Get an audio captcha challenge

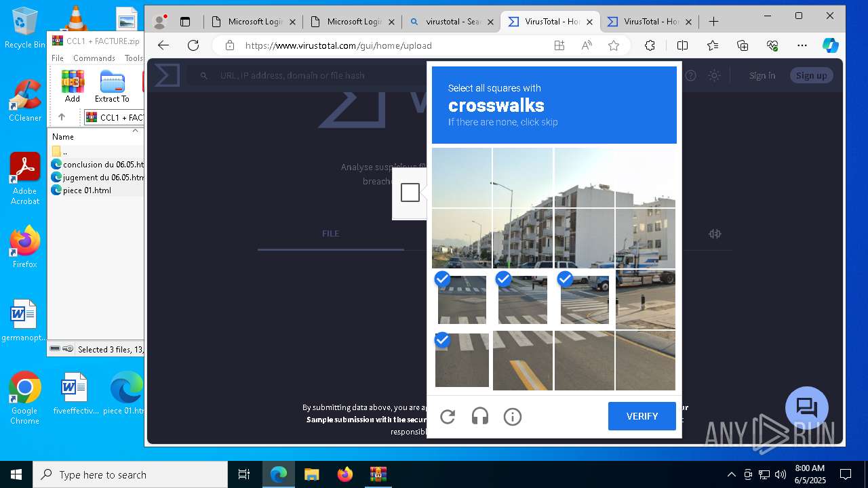480,417
